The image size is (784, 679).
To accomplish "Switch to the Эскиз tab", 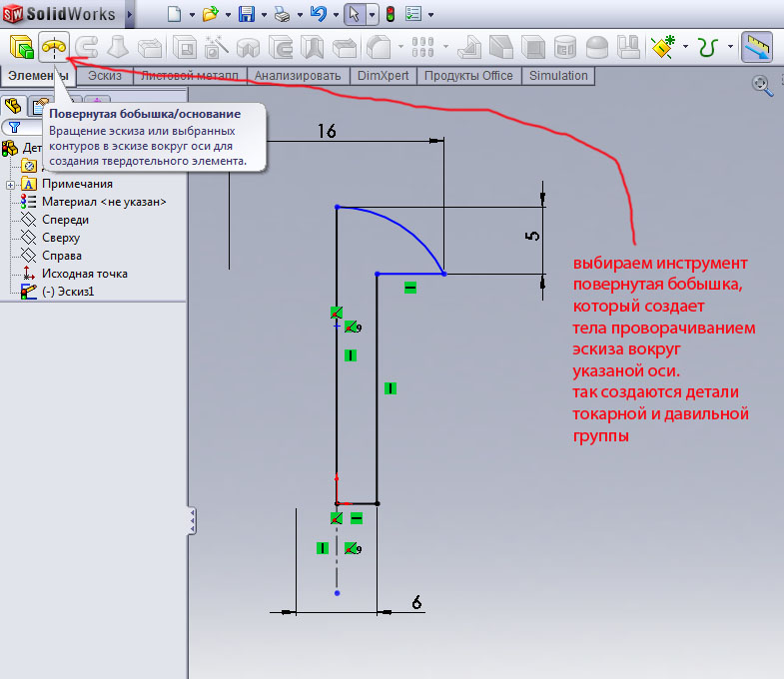I will coord(105,76).
